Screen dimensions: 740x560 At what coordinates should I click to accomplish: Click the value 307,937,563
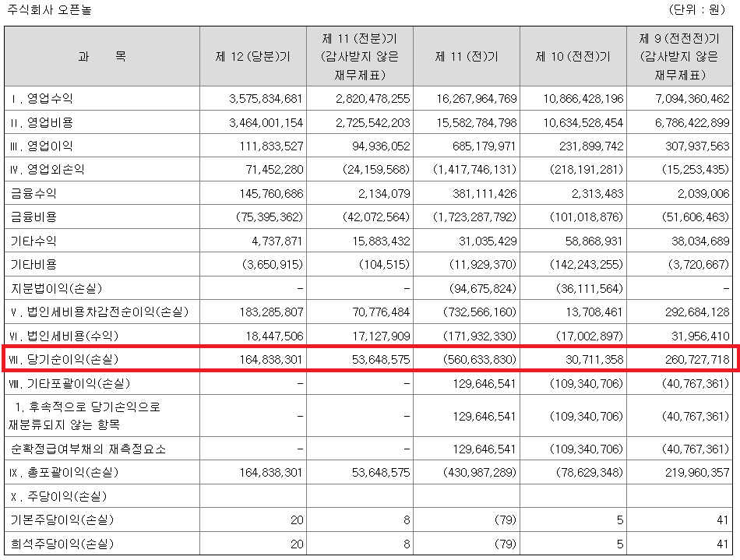(697, 146)
